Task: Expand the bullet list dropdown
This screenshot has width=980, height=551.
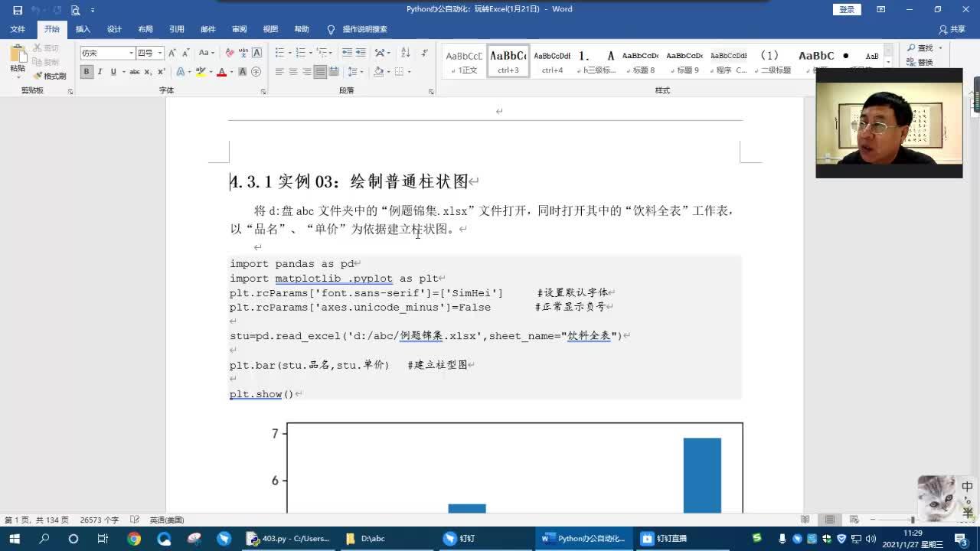Action: 289,53
